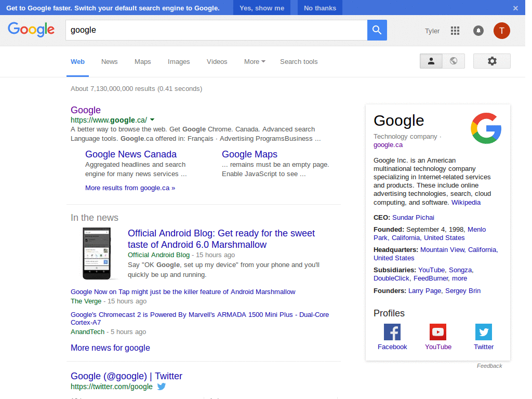Click the Sundar Pichai CEO link
The width and height of the screenshot is (532, 399).
point(413,218)
